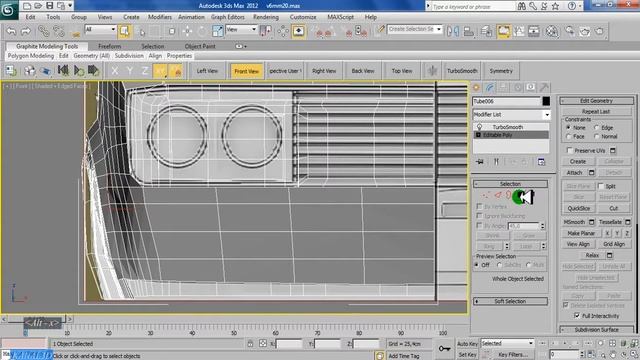The width and height of the screenshot is (640, 360).
Task: Open the key mode Selected dropdown
Action: [x=507, y=343]
